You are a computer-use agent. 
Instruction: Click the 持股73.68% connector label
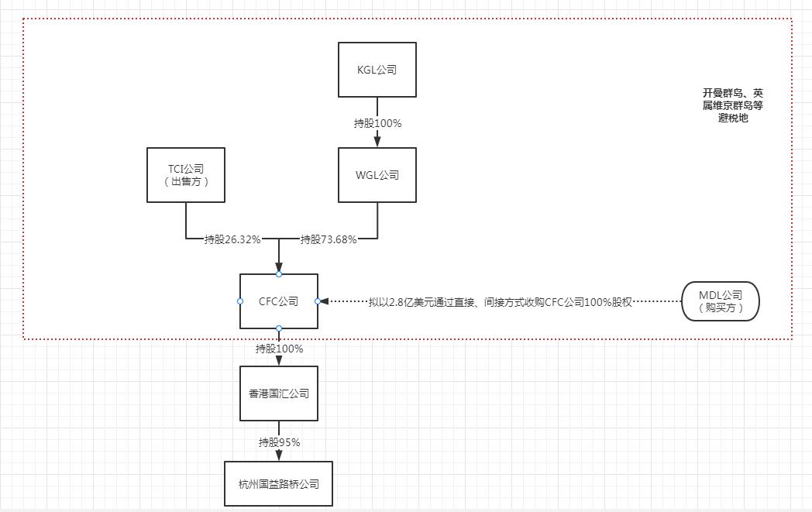coord(329,239)
